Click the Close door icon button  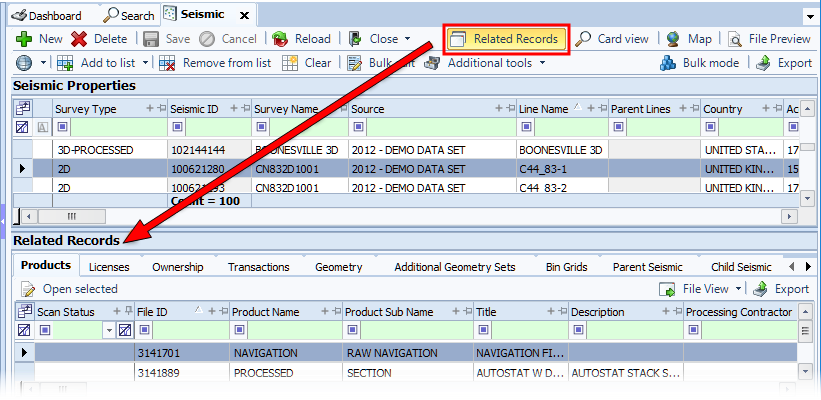pos(356,39)
